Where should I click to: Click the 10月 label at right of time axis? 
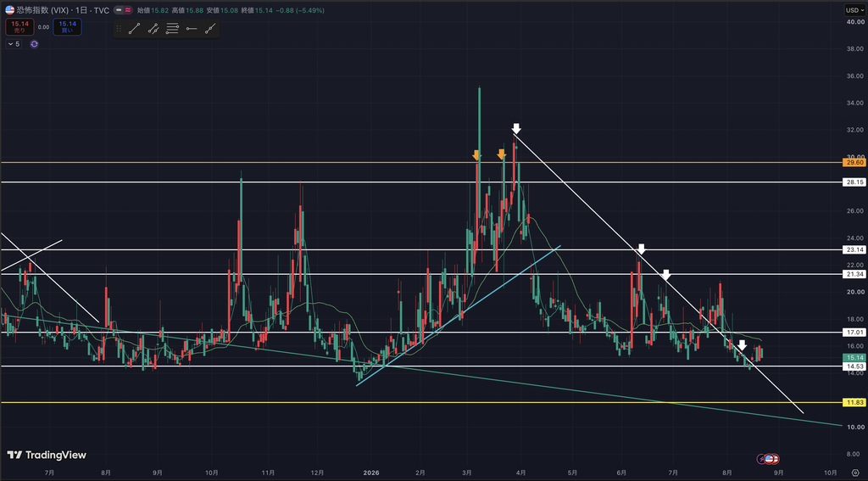(831, 473)
